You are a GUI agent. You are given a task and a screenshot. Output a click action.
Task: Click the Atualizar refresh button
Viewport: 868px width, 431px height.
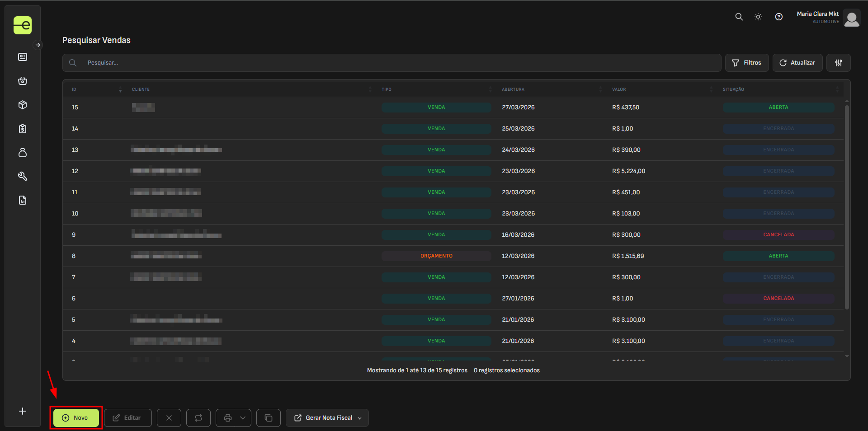797,63
